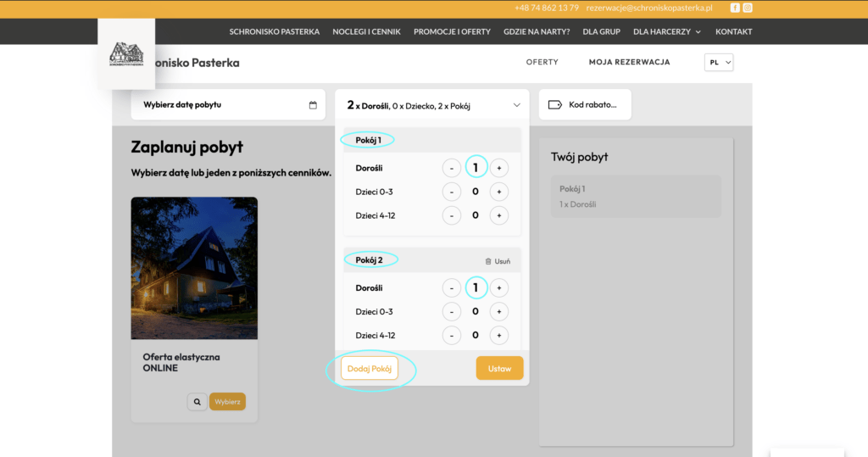
Task: Confirm guests with the Ustaw button
Action: (x=499, y=368)
